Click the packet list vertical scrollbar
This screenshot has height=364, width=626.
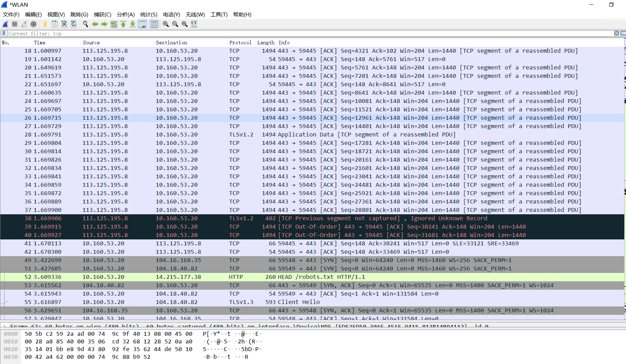pyautogui.click(x=625, y=179)
